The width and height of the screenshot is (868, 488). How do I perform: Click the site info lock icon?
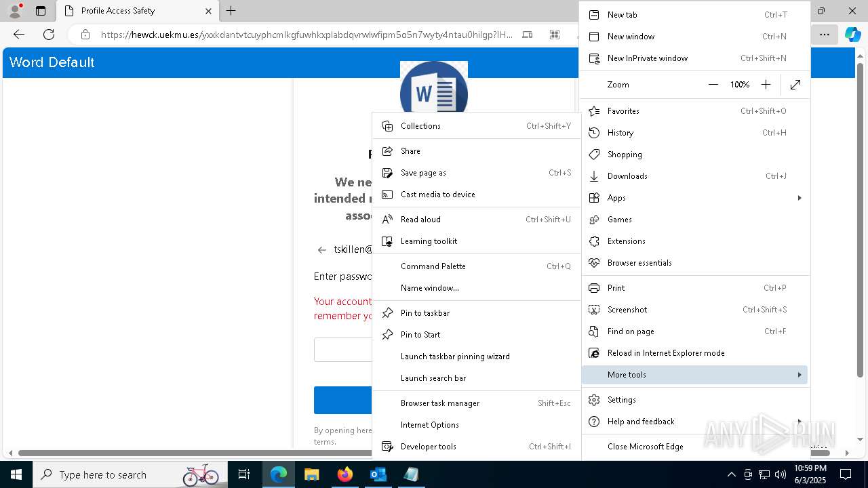(x=85, y=35)
